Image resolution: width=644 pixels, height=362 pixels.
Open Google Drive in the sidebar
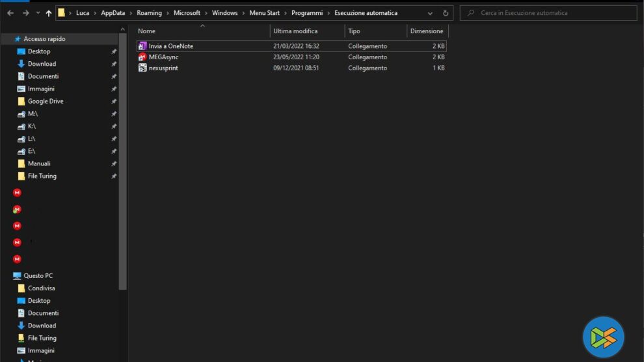46,101
